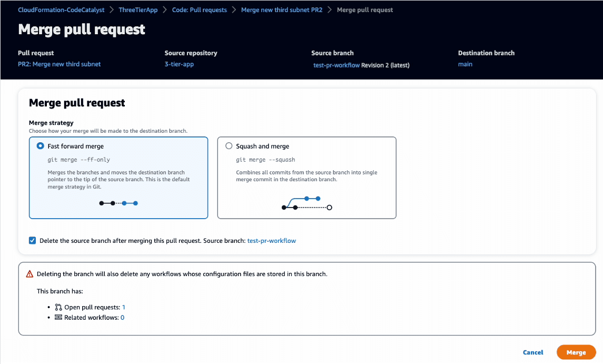This screenshot has width=603, height=364.
Task: Go to ThreeTierApp breadcrumb
Action: 138,9
